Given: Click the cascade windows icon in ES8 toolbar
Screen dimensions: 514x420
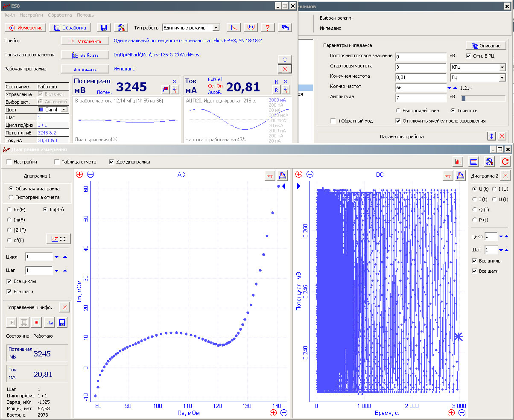Looking at the screenshot, I should 285,28.
